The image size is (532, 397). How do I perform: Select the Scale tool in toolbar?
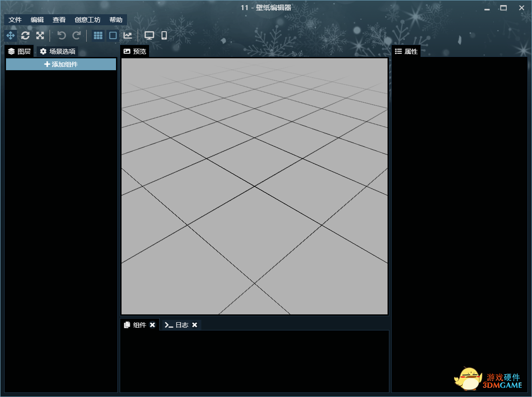tap(40, 35)
